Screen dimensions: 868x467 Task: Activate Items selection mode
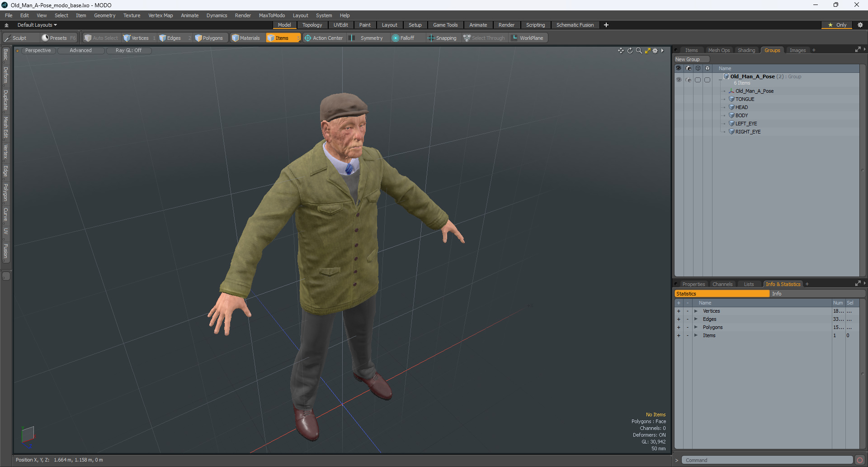point(283,38)
